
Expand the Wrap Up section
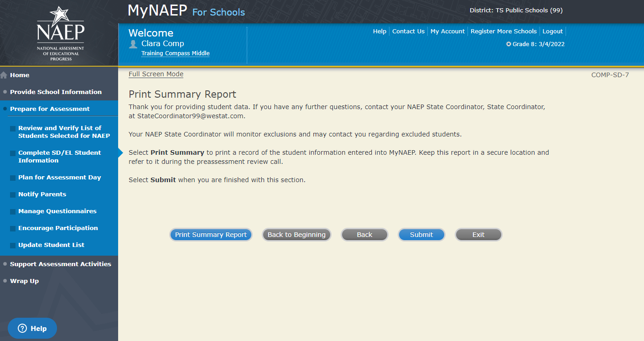click(x=24, y=281)
